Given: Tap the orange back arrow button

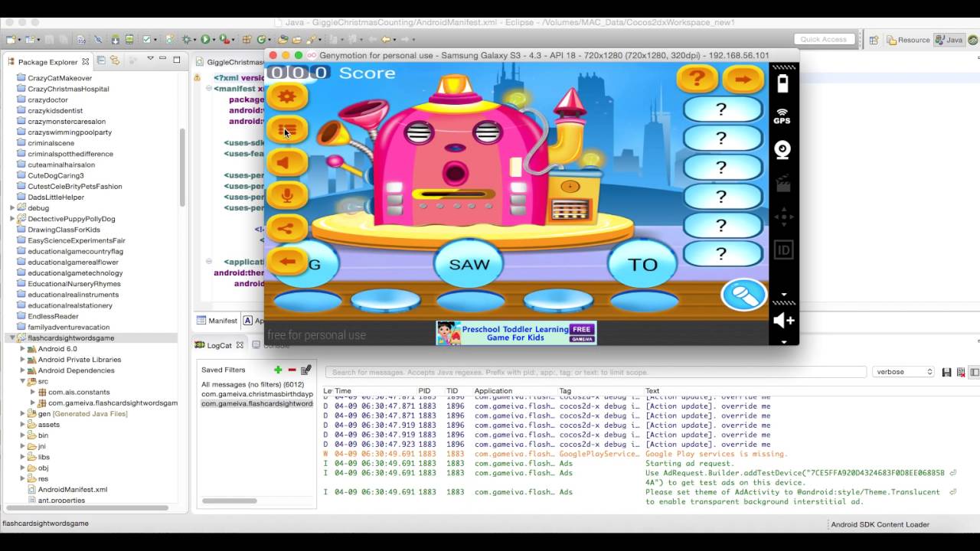Looking at the screenshot, I should click(x=287, y=261).
